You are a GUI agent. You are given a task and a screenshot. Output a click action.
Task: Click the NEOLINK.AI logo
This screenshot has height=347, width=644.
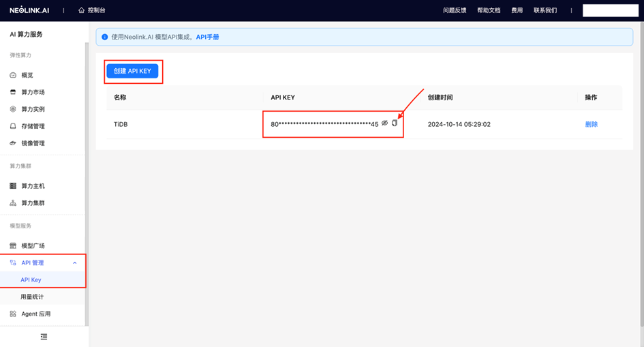click(x=29, y=10)
